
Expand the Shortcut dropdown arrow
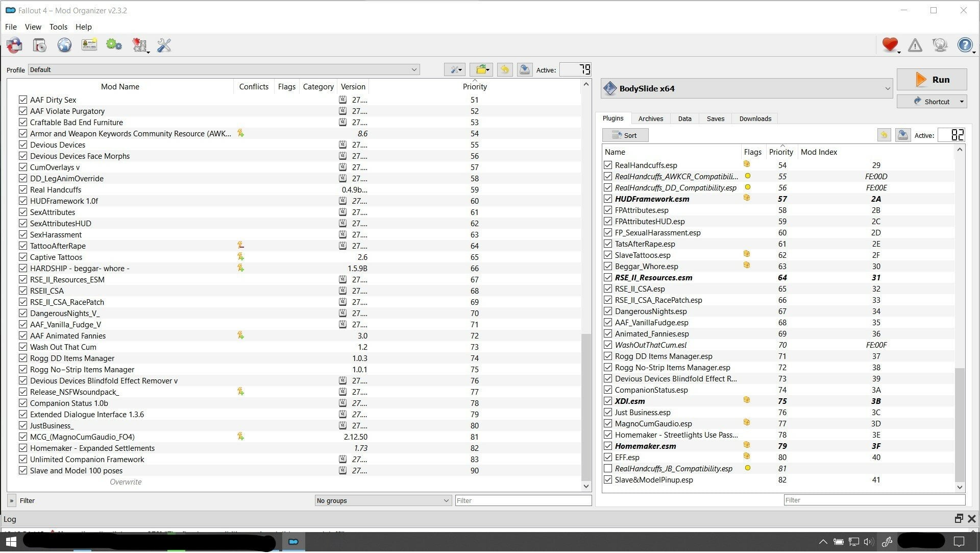click(x=962, y=102)
